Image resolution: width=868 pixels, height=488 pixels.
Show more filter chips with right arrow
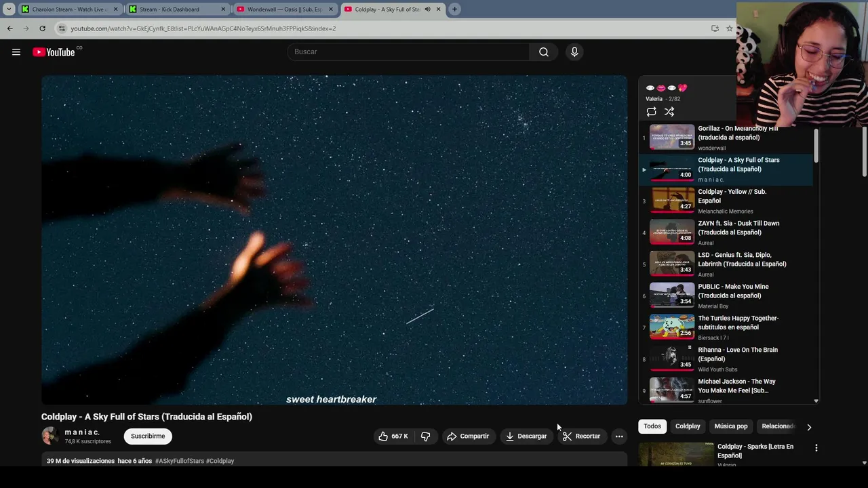pyautogui.click(x=808, y=427)
